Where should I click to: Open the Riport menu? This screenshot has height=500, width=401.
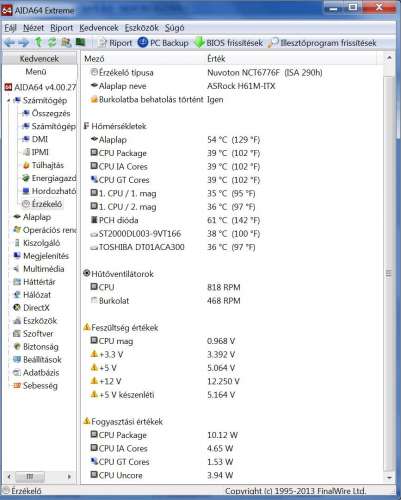[x=61, y=28]
